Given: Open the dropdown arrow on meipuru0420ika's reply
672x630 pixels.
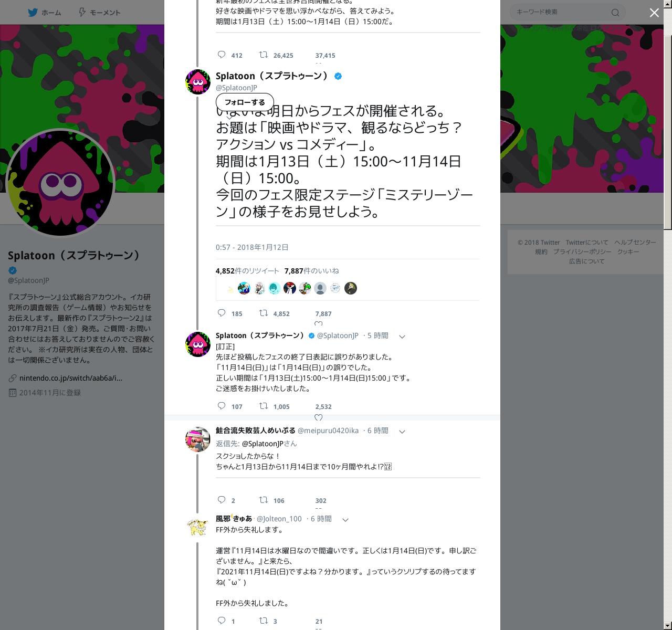Looking at the screenshot, I should (x=402, y=432).
